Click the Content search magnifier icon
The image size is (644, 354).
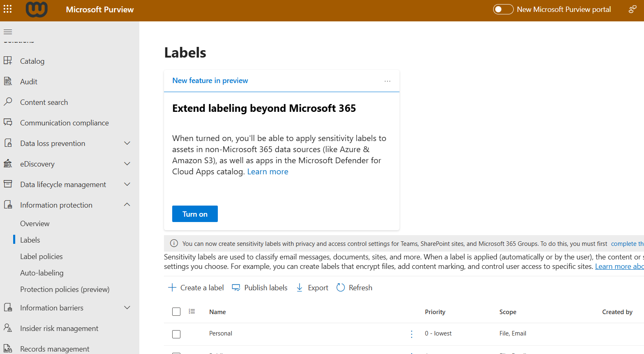pyautogui.click(x=8, y=102)
